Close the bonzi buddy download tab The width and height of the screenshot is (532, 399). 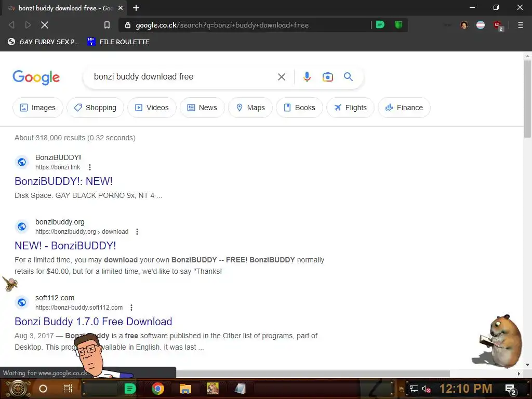pos(121,8)
